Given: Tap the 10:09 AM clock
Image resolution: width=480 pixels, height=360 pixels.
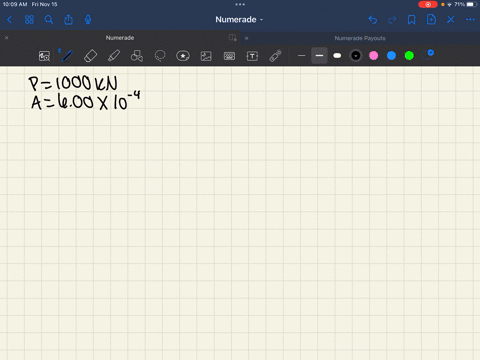Looking at the screenshot, I should (15, 4).
